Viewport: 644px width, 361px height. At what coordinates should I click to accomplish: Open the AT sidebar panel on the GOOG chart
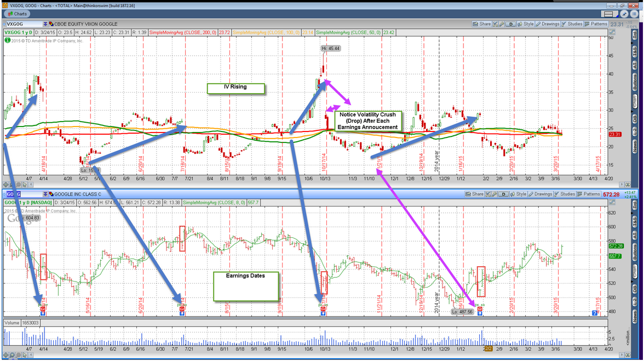pos(635,236)
